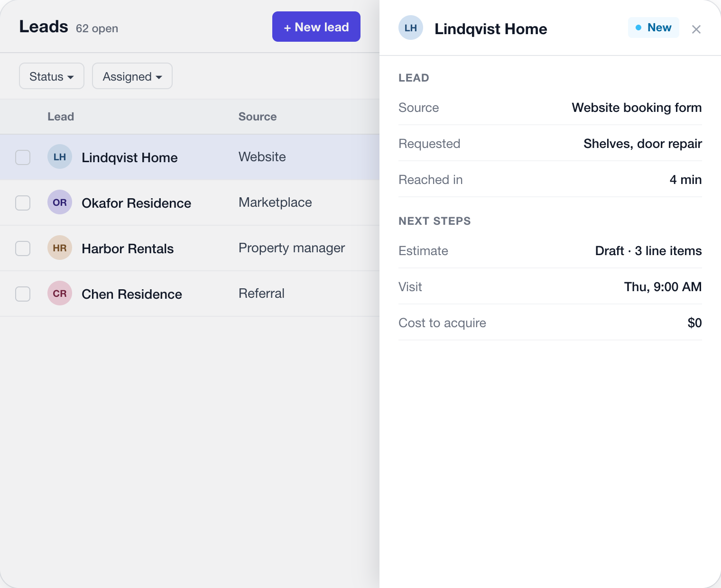This screenshot has height=588, width=721.
Task: Open the Draft · 3 line items estimate
Action: (x=648, y=251)
